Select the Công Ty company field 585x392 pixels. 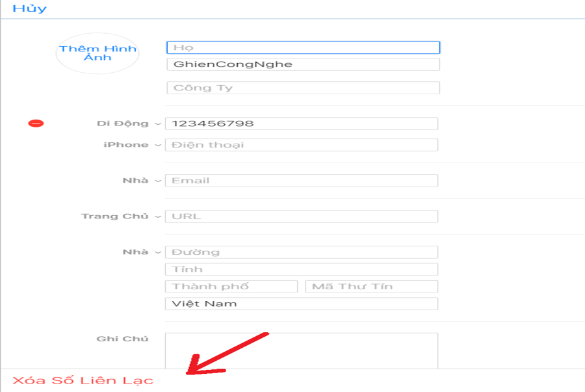pos(304,88)
